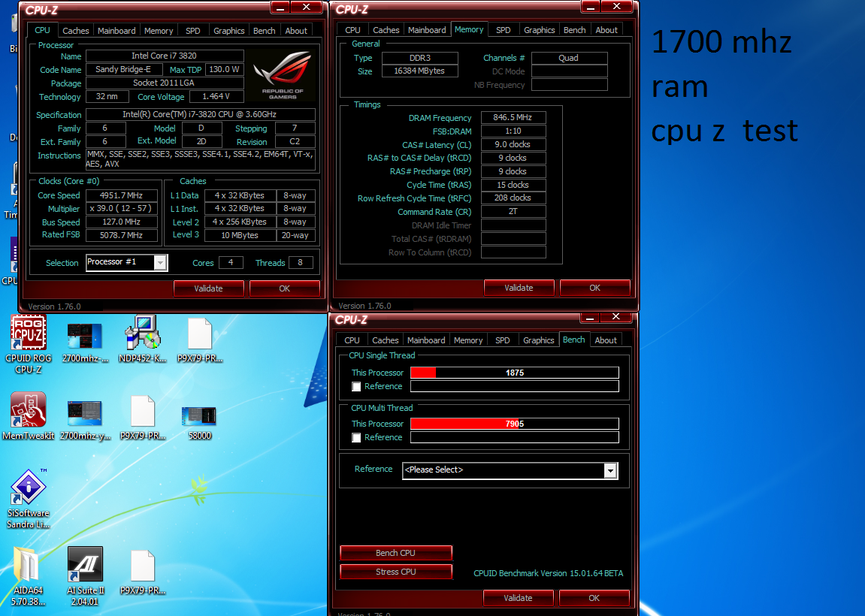Click OK in the Bench window
The image size is (865, 616).
point(594,598)
